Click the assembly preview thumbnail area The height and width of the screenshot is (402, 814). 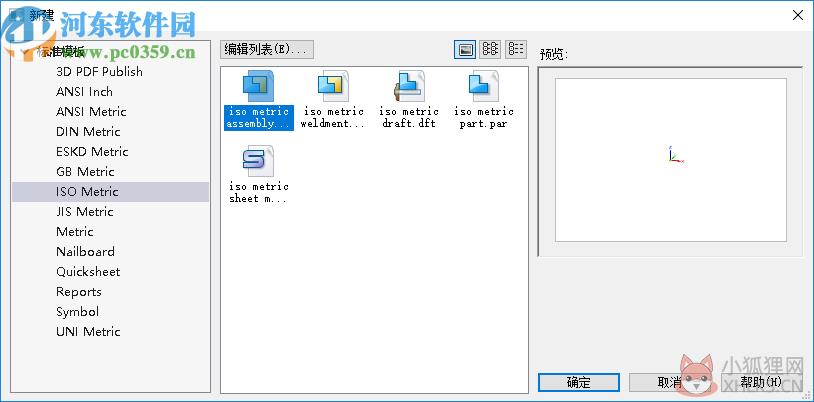coord(671,160)
